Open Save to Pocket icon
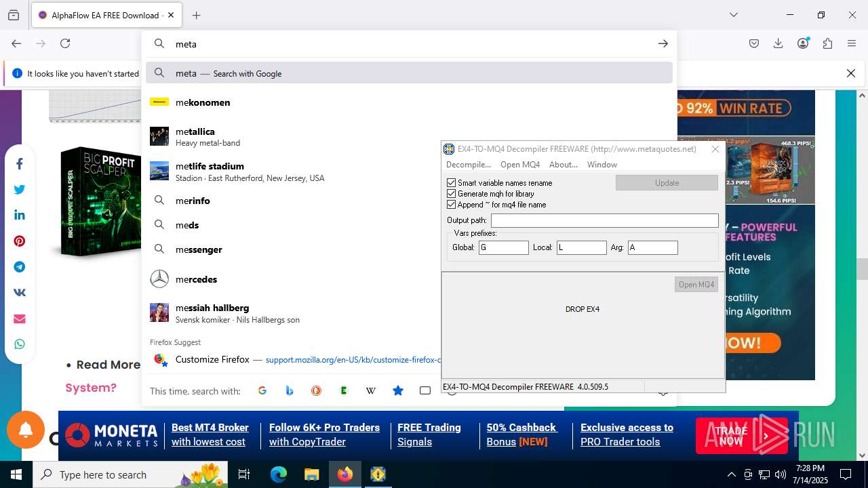This screenshot has width=868, height=488. pos(754,43)
